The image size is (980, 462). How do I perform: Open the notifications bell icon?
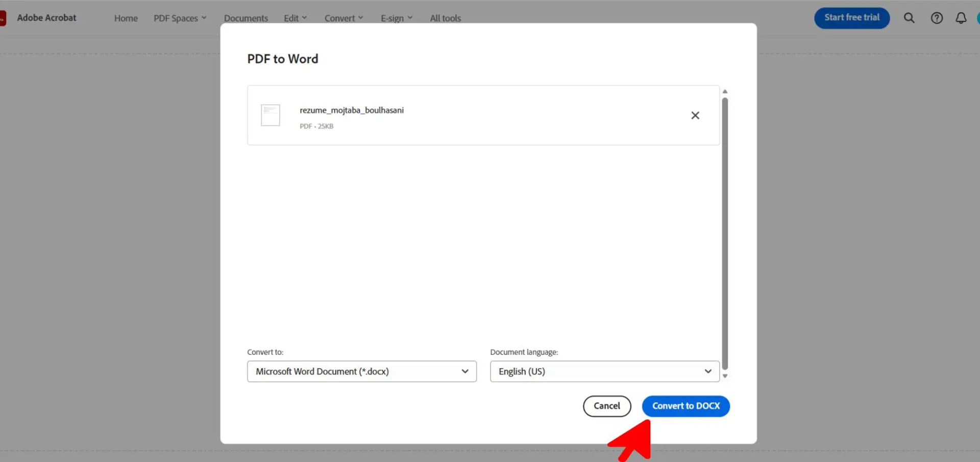[x=961, y=18]
